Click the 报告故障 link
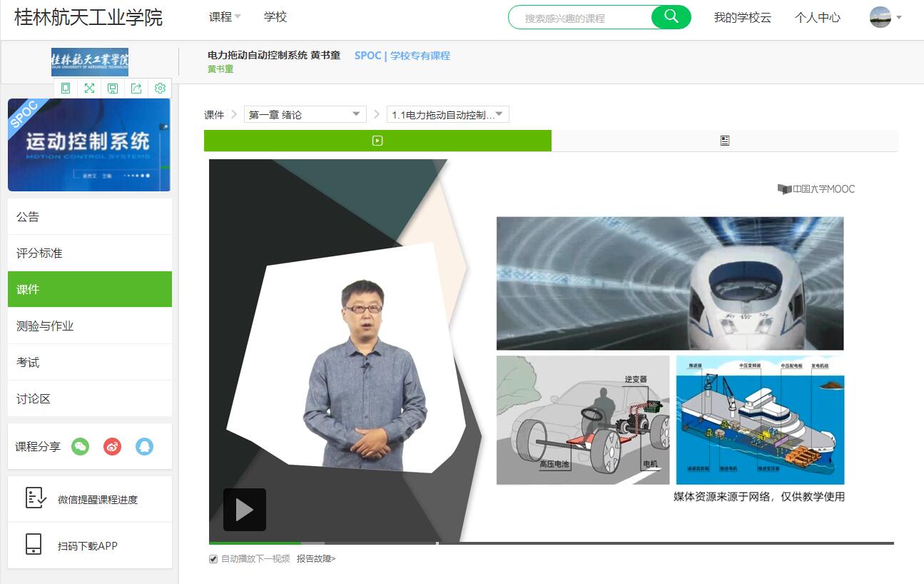This screenshot has width=924, height=584. 315,559
